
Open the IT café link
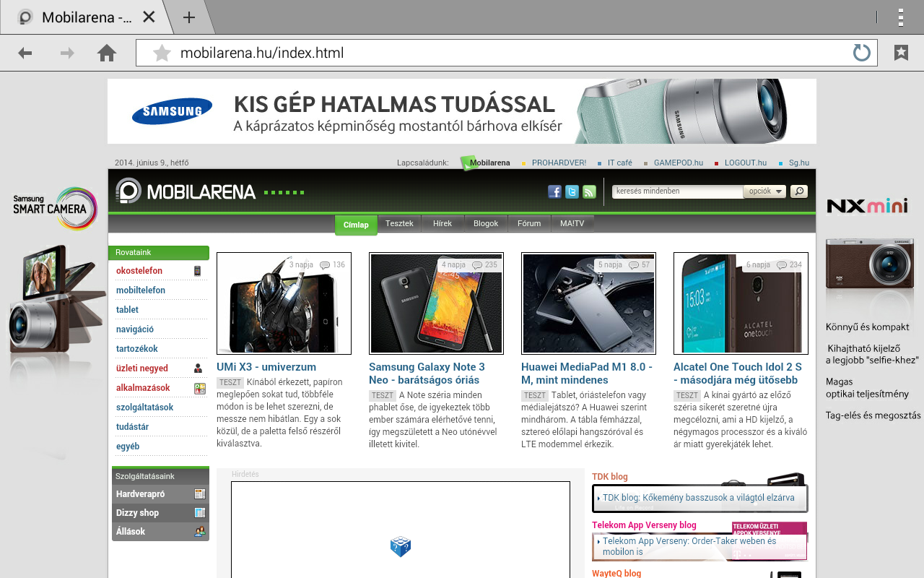(619, 163)
